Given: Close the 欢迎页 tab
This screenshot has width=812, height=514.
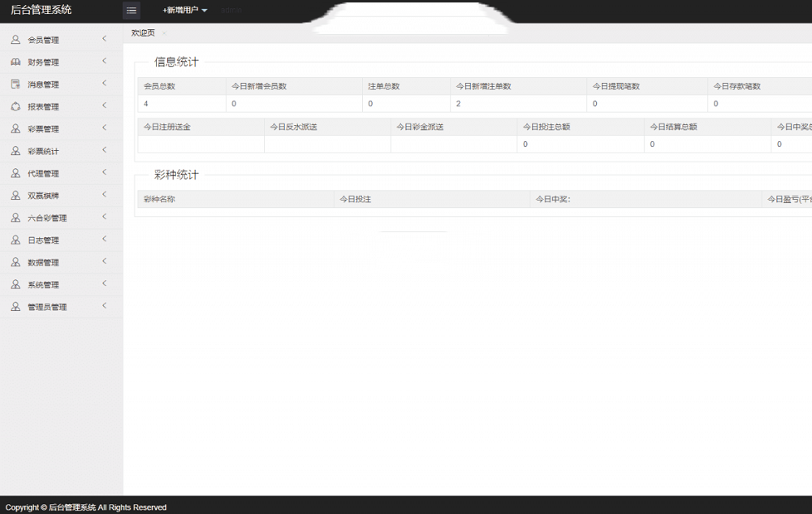Looking at the screenshot, I should pyautogui.click(x=164, y=33).
